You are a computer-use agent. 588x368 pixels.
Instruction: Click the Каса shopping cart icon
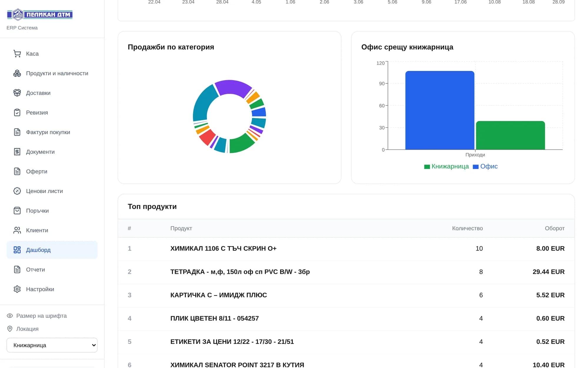click(x=17, y=54)
